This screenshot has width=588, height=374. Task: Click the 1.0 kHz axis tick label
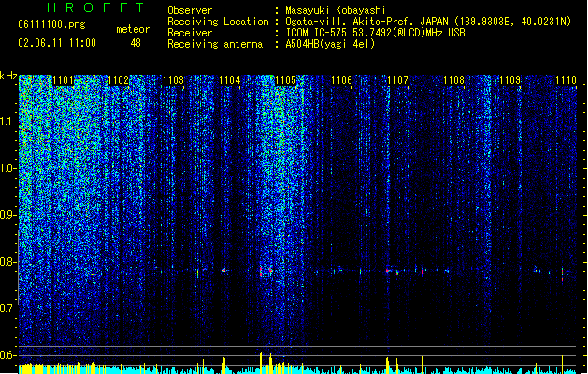pyautogui.click(x=7, y=168)
